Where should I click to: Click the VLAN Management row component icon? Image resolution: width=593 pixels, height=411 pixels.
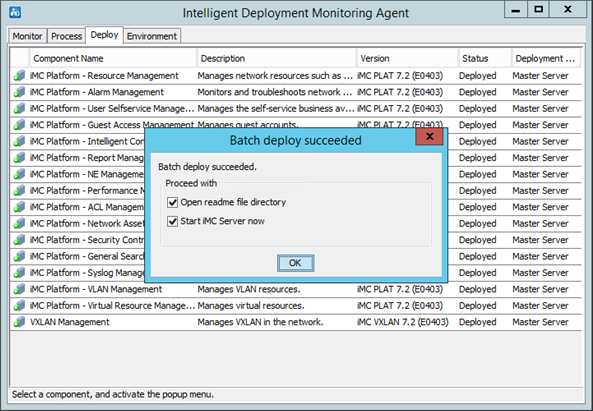pyautogui.click(x=19, y=289)
